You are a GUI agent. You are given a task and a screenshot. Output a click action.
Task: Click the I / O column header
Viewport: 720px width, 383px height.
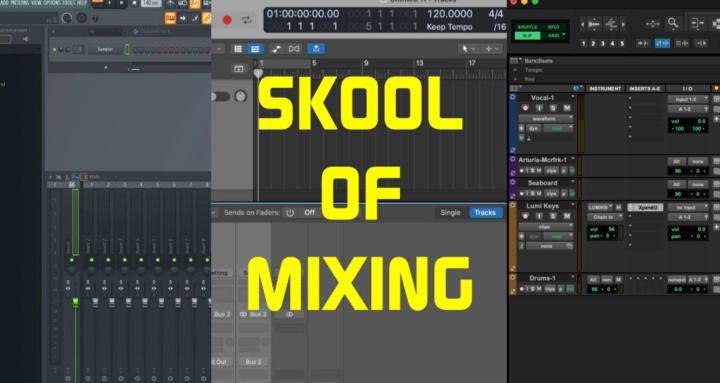click(687, 88)
